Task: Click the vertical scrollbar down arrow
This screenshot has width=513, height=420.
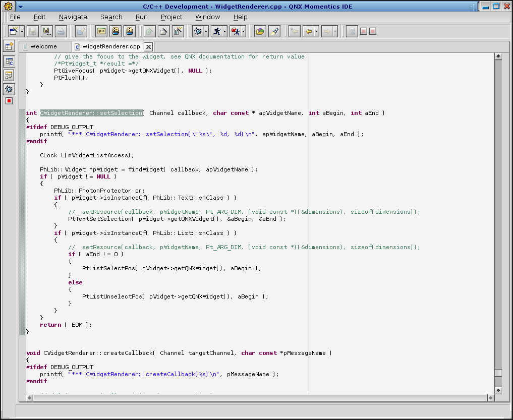Action: [498, 390]
